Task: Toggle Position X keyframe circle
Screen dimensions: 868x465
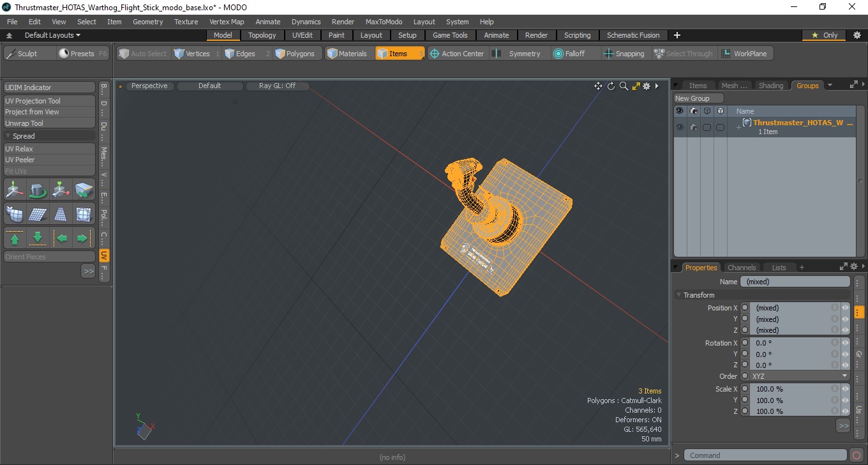Action: (745, 308)
